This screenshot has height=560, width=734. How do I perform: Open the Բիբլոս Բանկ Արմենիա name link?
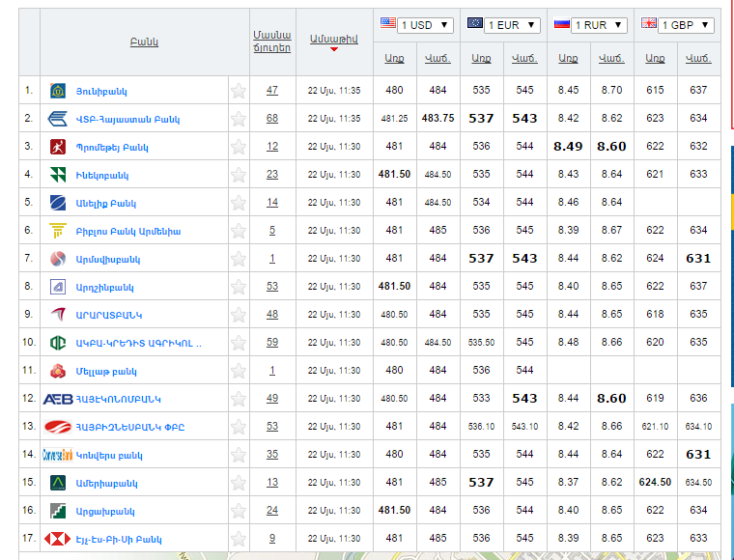click(x=128, y=232)
